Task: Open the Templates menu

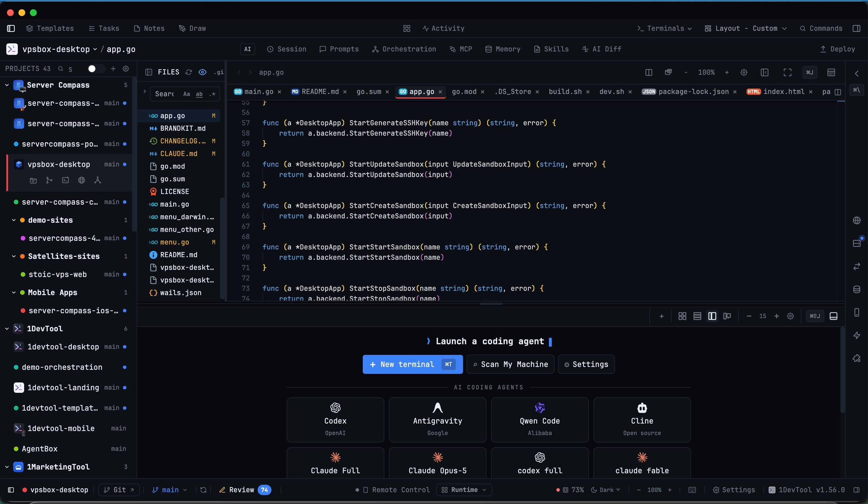Action: (x=50, y=28)
